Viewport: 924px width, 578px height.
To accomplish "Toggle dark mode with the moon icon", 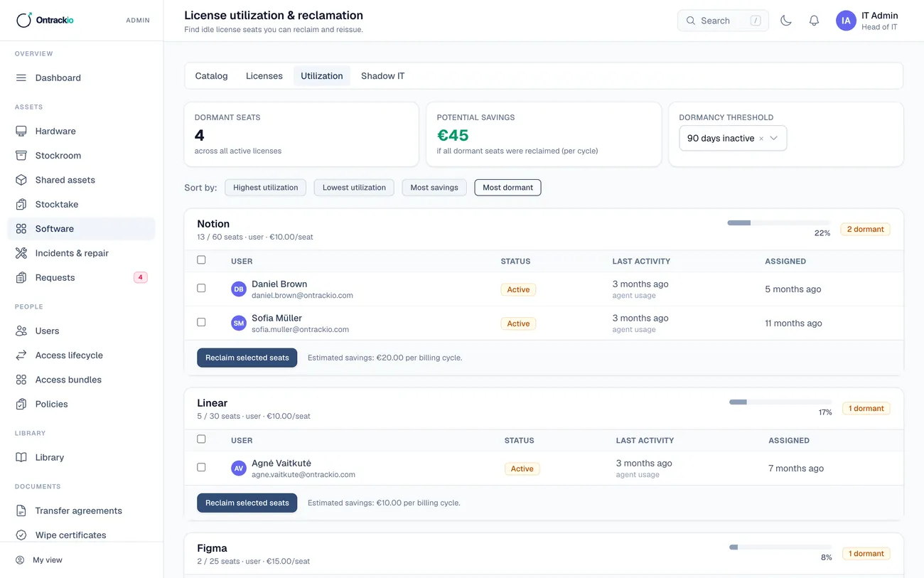I will pos(786,21).
